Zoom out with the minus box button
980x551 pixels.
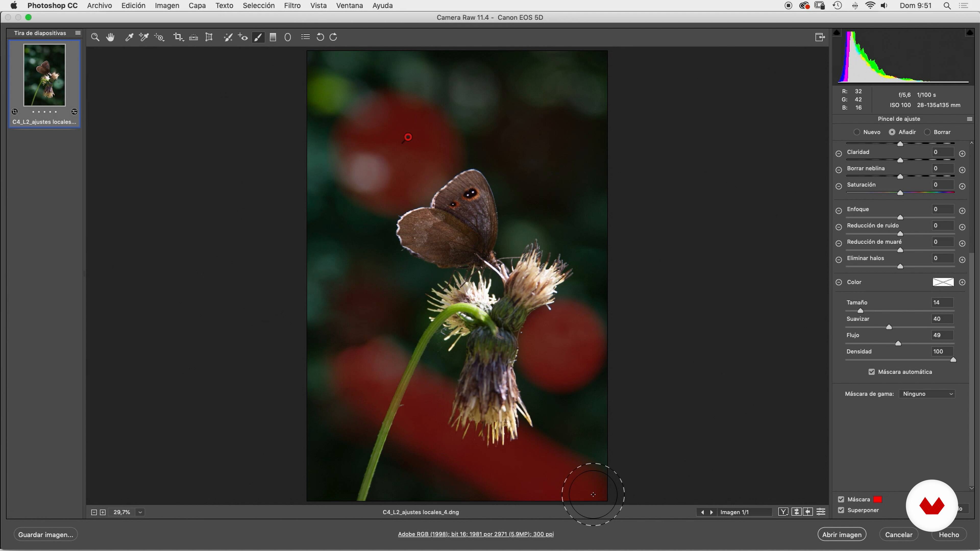(x=94, y=512)
